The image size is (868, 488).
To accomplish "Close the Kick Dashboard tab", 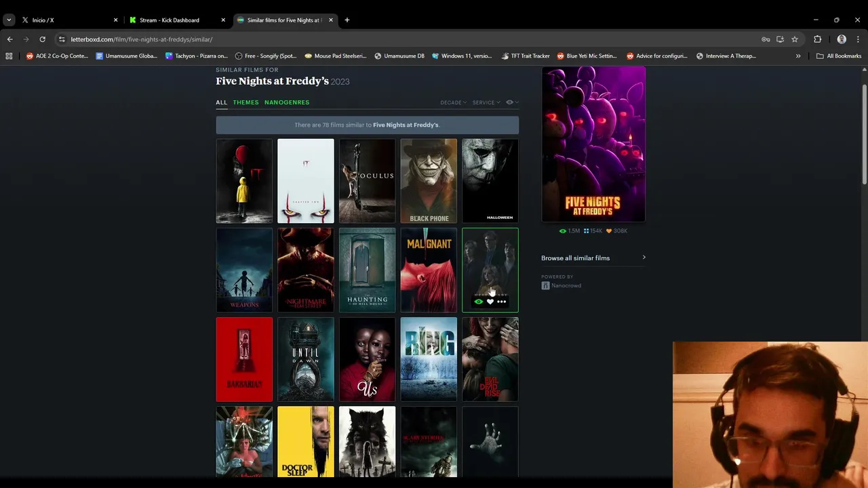I will (x=223, y=20).
